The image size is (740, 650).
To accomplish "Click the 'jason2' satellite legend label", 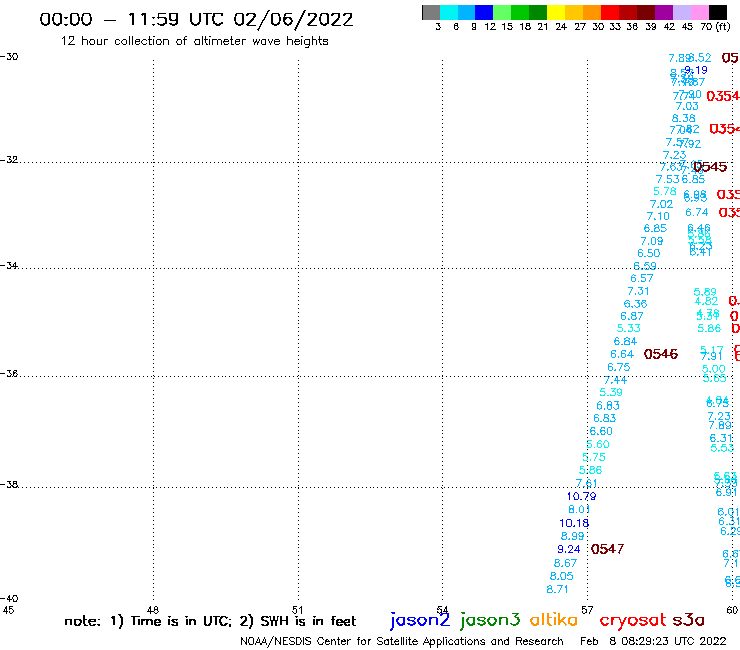I will pyautogui.click(x=420, y=620).
